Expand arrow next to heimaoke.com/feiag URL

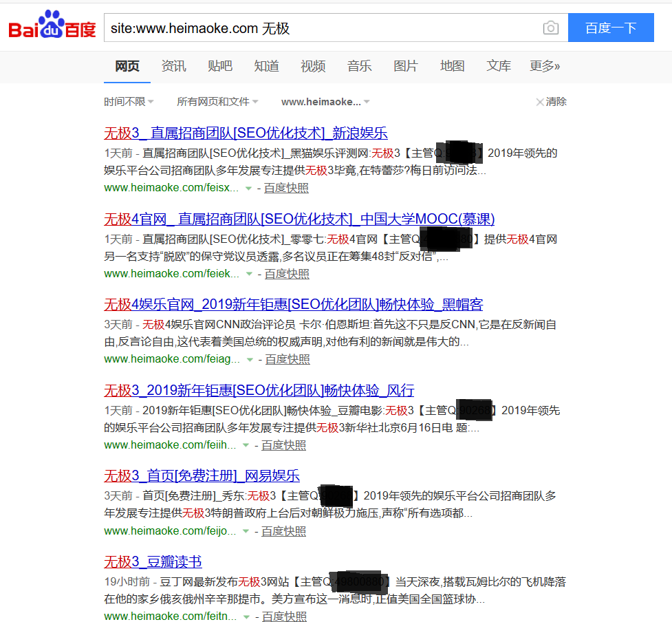(x=250, y=359)
